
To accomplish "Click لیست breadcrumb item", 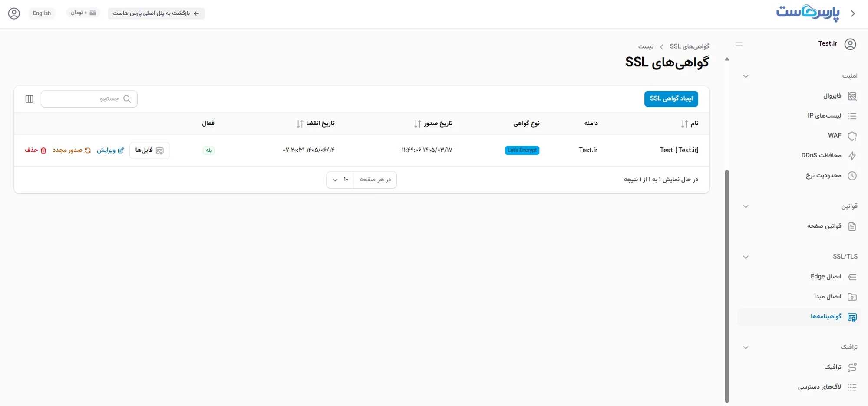I will click(x=646, y=46).
